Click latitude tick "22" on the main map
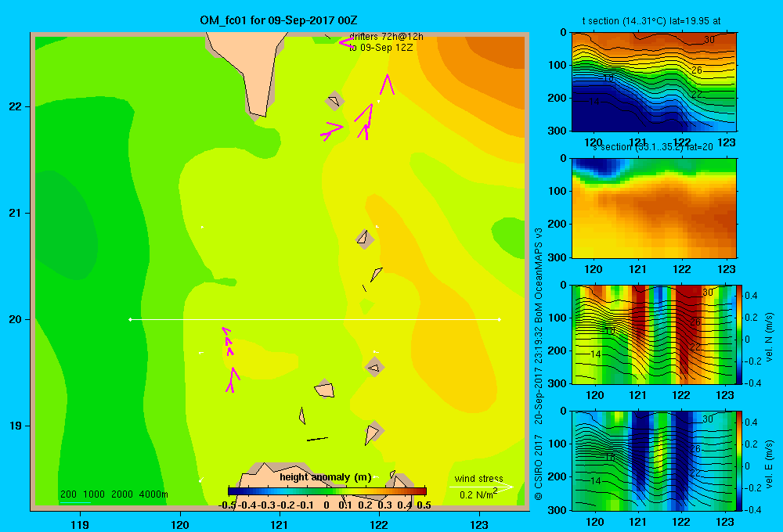783x532 pixels. [x=16, y=107]
